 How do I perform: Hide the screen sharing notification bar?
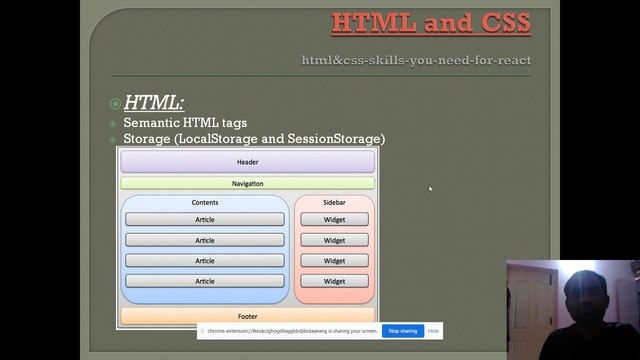tap(433, 331)
